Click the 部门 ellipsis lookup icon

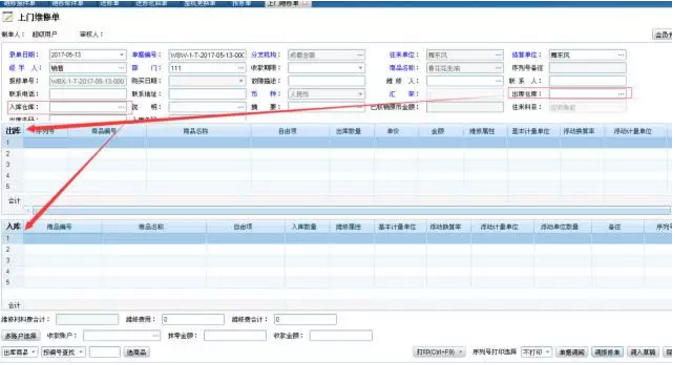[x=241, y=68]
